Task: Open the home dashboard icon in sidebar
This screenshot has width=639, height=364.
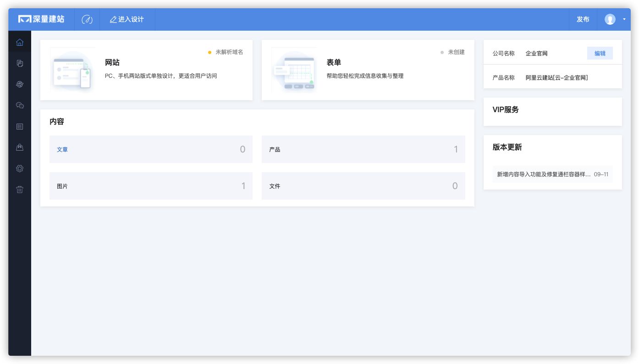Action: [x=20, y=42]
